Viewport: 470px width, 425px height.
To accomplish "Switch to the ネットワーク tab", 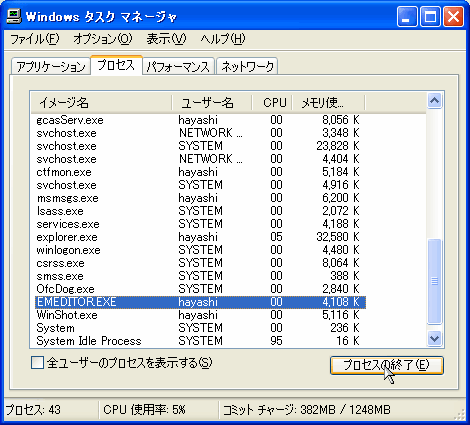I will 247,66.
